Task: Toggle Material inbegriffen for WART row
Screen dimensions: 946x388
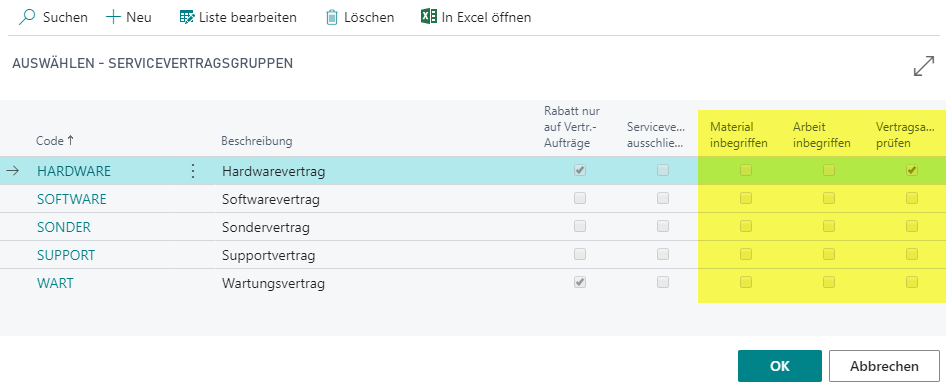Action: [746, 282]
